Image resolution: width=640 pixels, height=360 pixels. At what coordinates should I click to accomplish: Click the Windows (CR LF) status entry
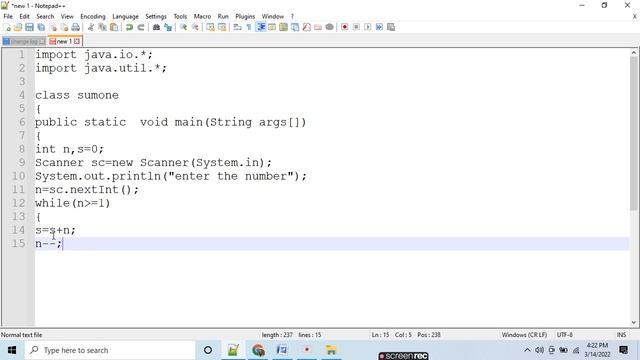[524, 335]
